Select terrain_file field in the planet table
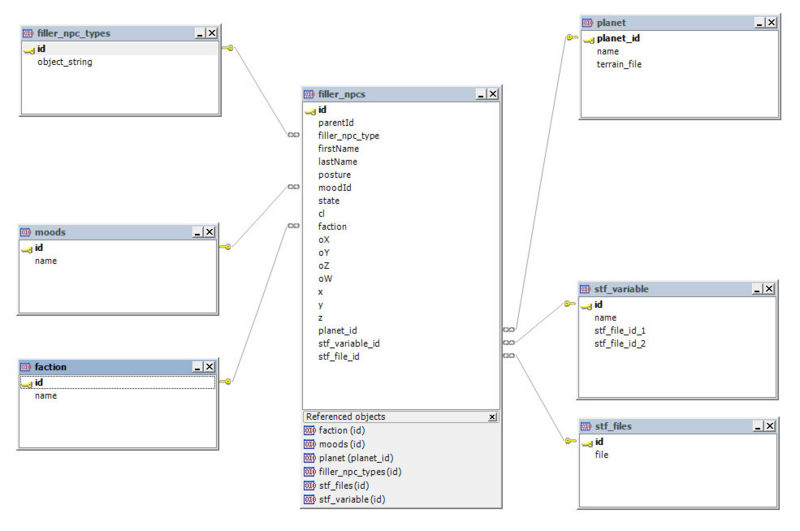Image resolution: width=800 pixels, height=531 pixels. 619,64
